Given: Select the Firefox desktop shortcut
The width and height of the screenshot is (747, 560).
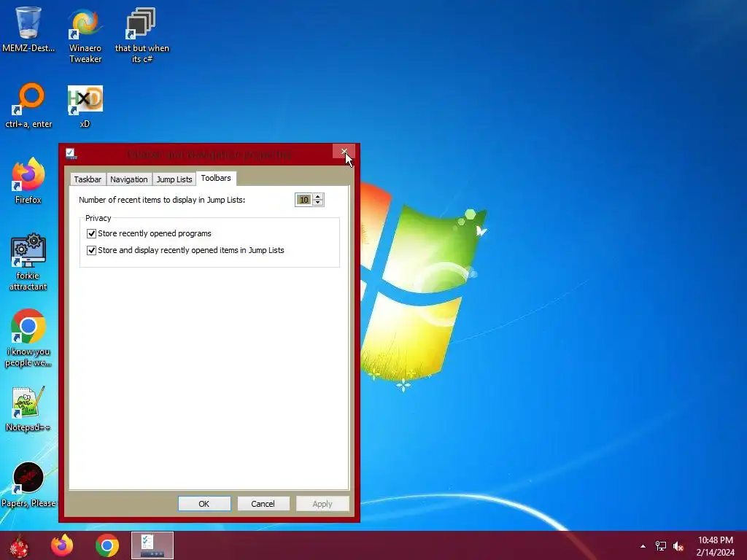Looking at the screenshot, I should [28, 181].
